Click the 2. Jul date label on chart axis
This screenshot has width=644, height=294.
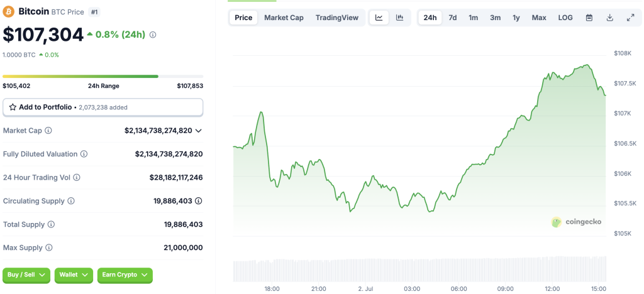[366, 289]
